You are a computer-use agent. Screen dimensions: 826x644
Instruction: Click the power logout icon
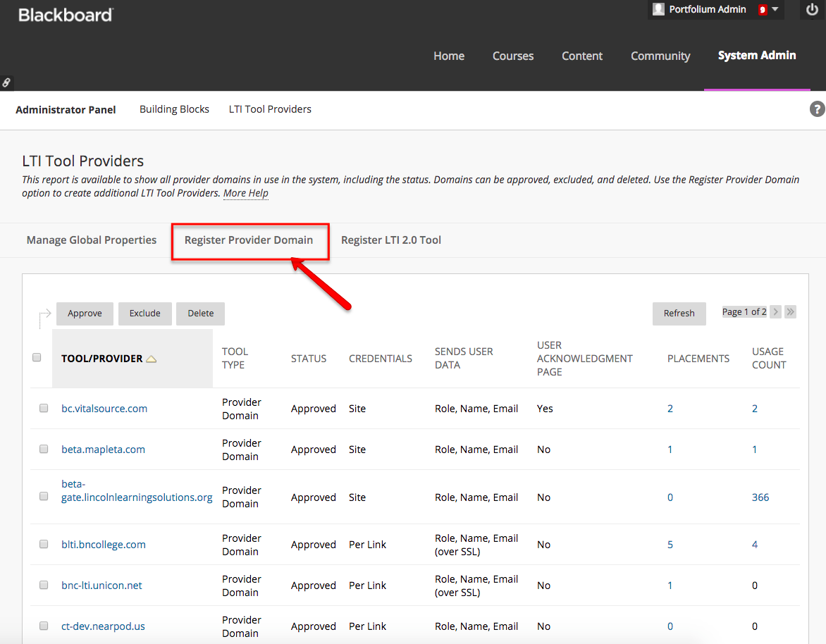812,10
